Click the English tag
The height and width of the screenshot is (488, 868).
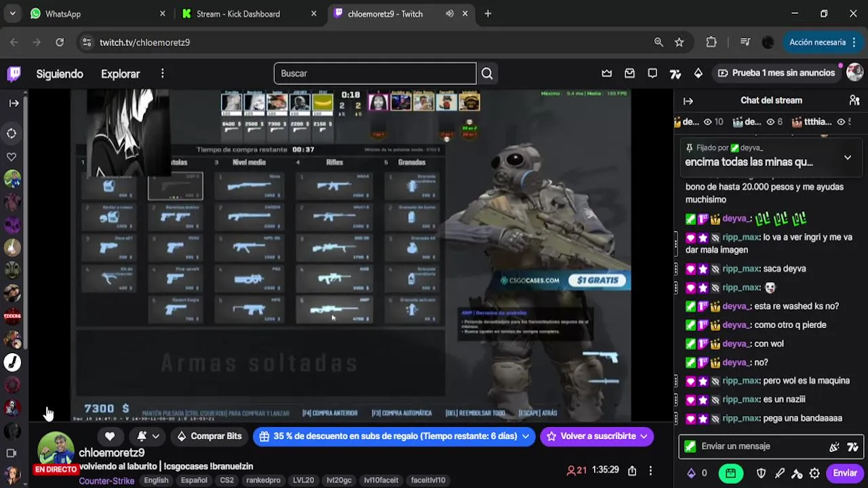[156, 481]
